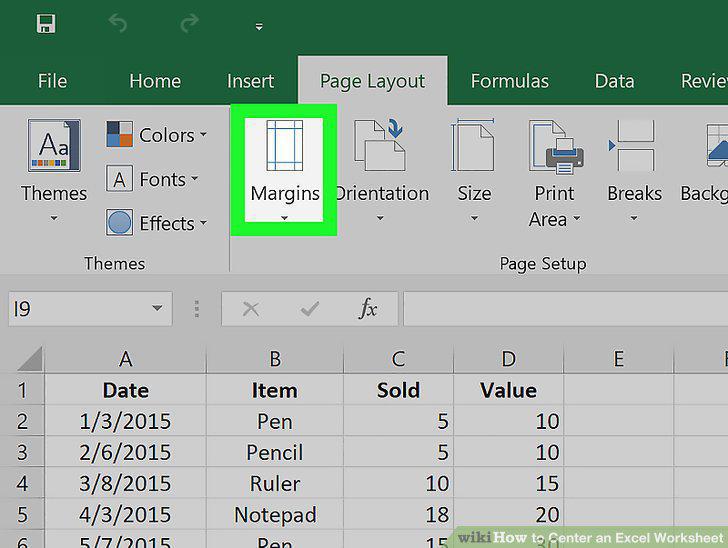Click cell containing 4/3/2015
The height and width of the screenshot is (548, 728).
click(125, 514)
